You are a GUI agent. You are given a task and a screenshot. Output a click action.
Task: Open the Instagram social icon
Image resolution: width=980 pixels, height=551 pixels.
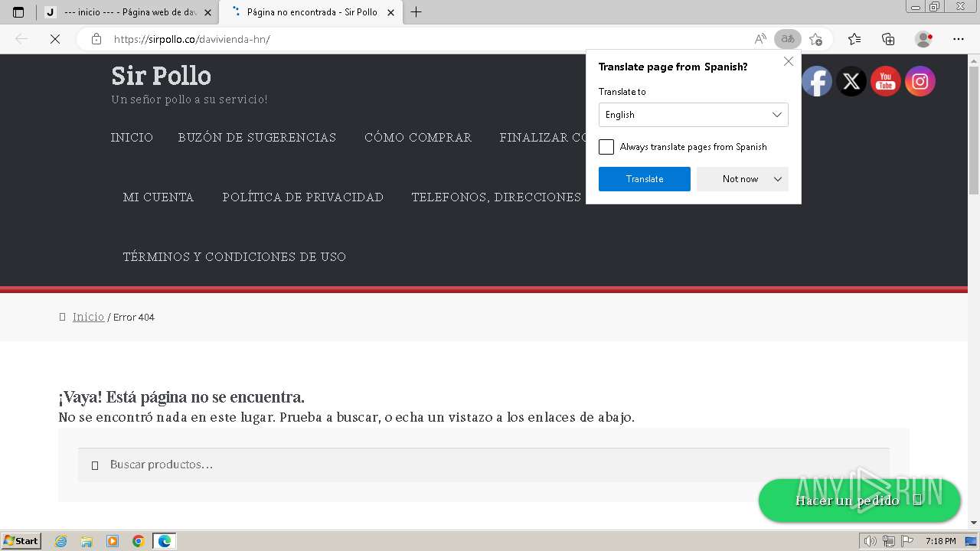(920, 81)
